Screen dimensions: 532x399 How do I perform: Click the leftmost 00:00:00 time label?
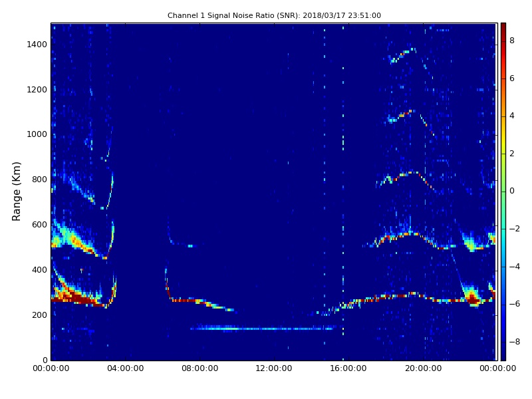[51, 368]
